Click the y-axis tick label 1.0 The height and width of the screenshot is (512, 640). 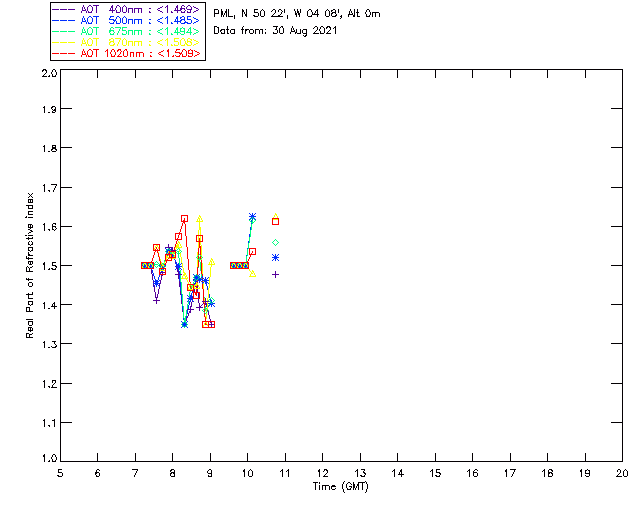(x=49, y=458)
